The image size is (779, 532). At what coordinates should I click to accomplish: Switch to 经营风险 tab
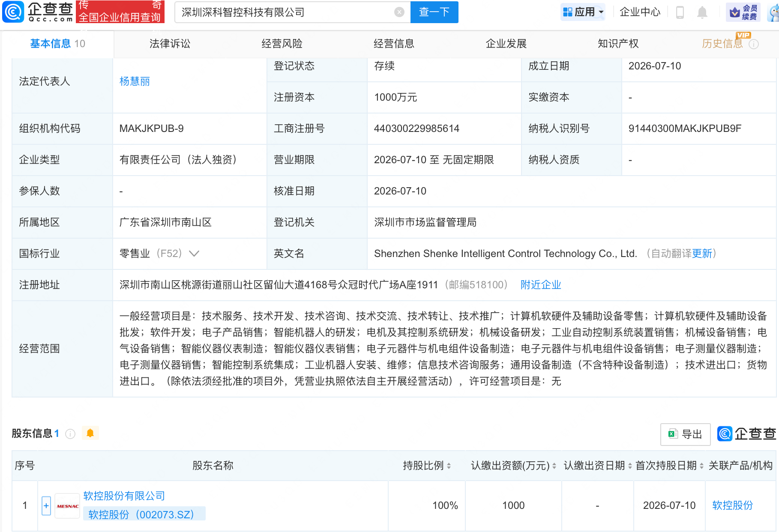[x=282, y=44]
